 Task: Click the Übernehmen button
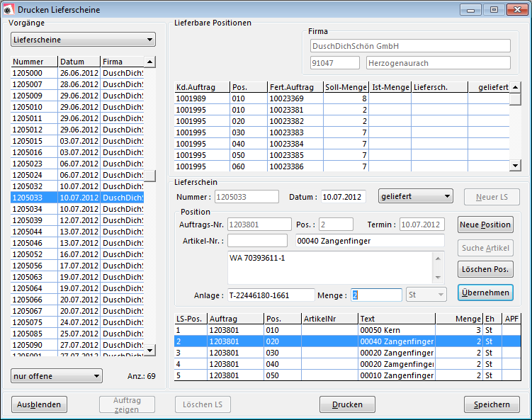coord(485,293)
